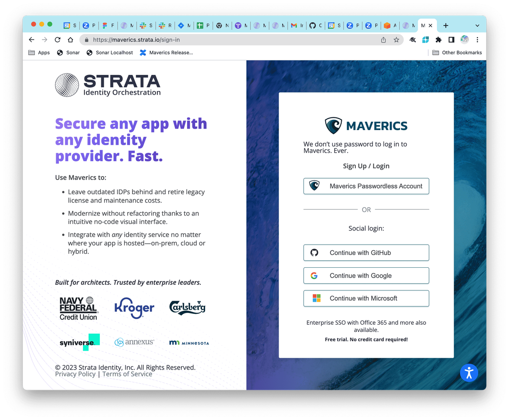Screen dimensions: 509x420
Task: Open the Terms of Service link
Action: point(127,374)
